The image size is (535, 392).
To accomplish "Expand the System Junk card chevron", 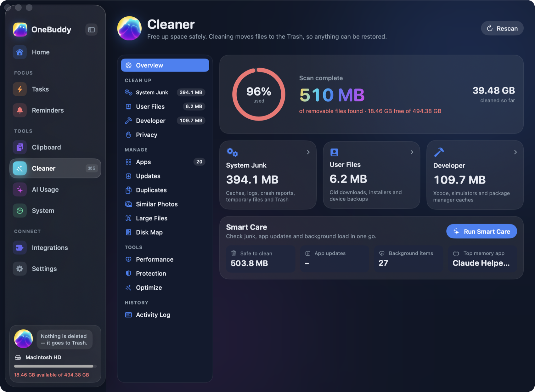I will point(308,152).
